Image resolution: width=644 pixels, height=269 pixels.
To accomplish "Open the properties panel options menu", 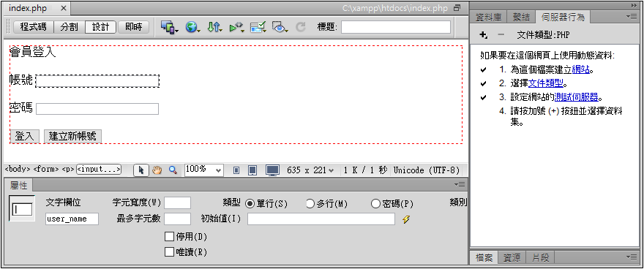I will click(459, 185).
